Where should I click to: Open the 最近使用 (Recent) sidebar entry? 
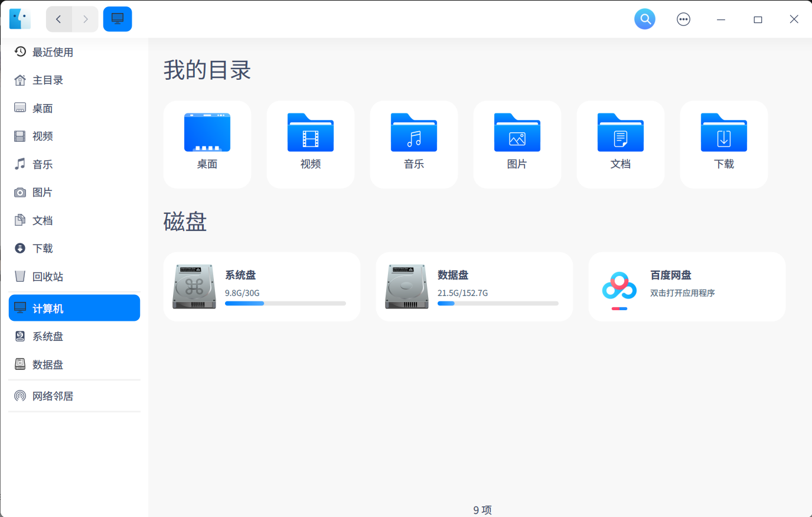point(53,52)
